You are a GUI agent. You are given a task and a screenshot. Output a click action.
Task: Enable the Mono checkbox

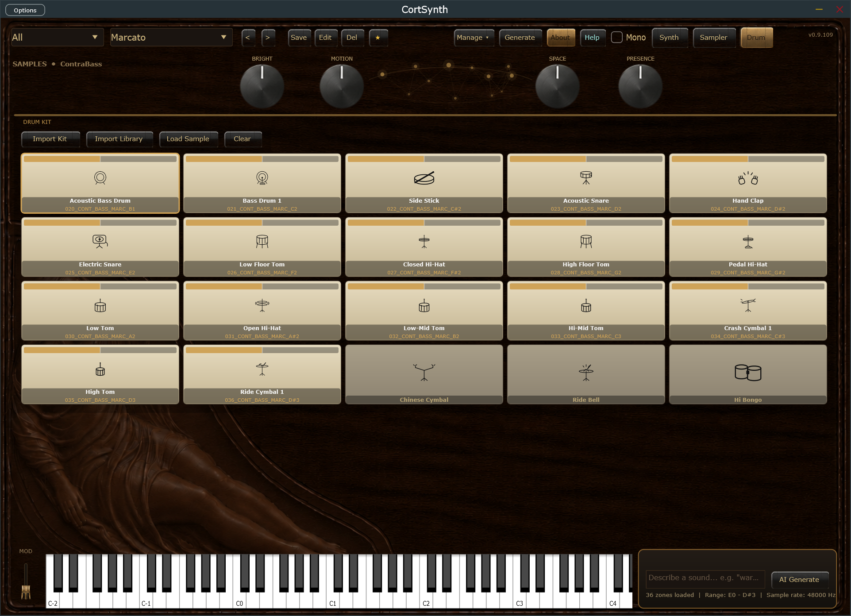(x=616, y=38)
